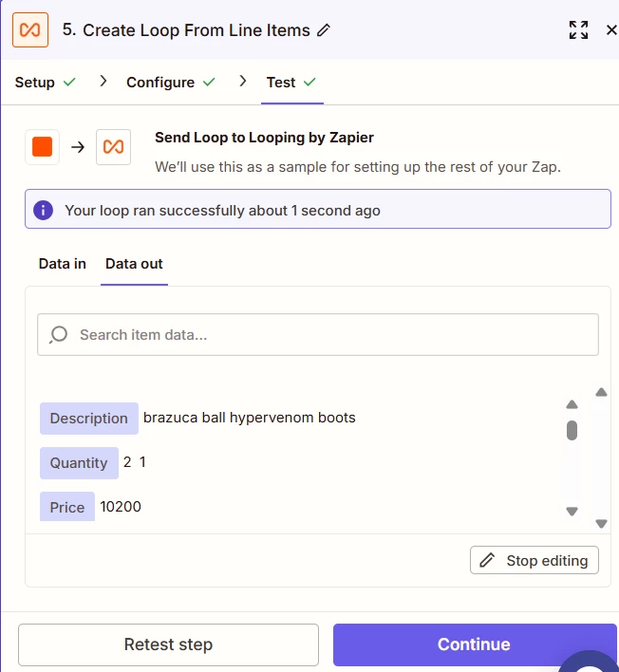
Task: Select the Price field label
Action: [x=67, y=507]
